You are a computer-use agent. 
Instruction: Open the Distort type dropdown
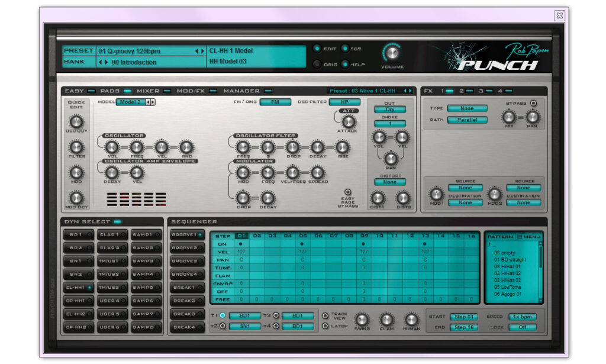(x=390, y=182)
